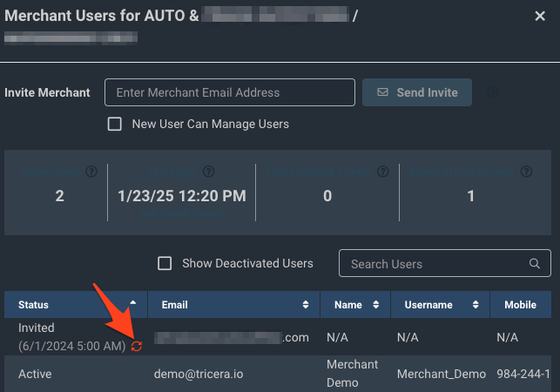
Task: Click into the Search Users box
Action: (x=435, y=264)
